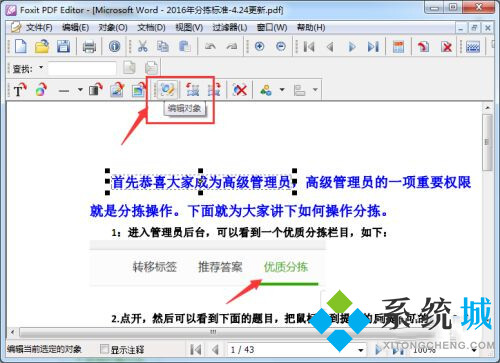The image size is (500, 363).
Task: Click the import image icon
Action: click(138, 90)
